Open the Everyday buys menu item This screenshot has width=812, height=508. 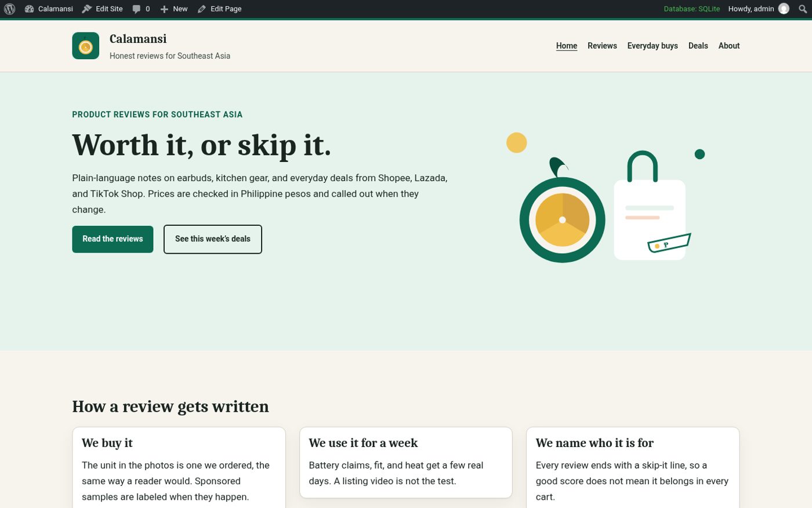(652, 46)
